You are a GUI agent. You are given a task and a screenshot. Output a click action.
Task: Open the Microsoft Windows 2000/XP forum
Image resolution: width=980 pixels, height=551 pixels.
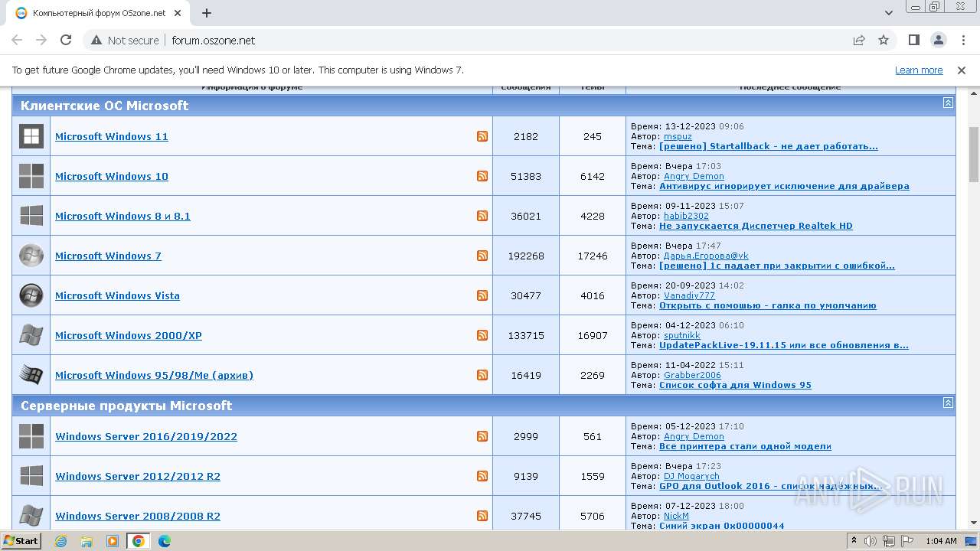point(129,335)
